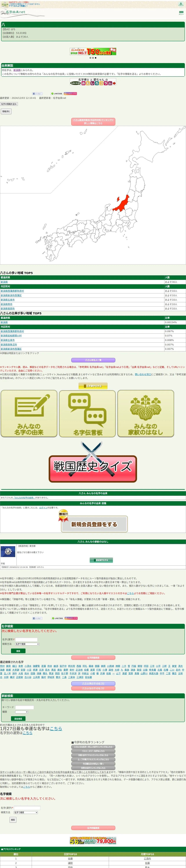This screenshot has height=868, width=186.
Task: Click 新規会員登録をする button
Action: click(x=94, y=524)
